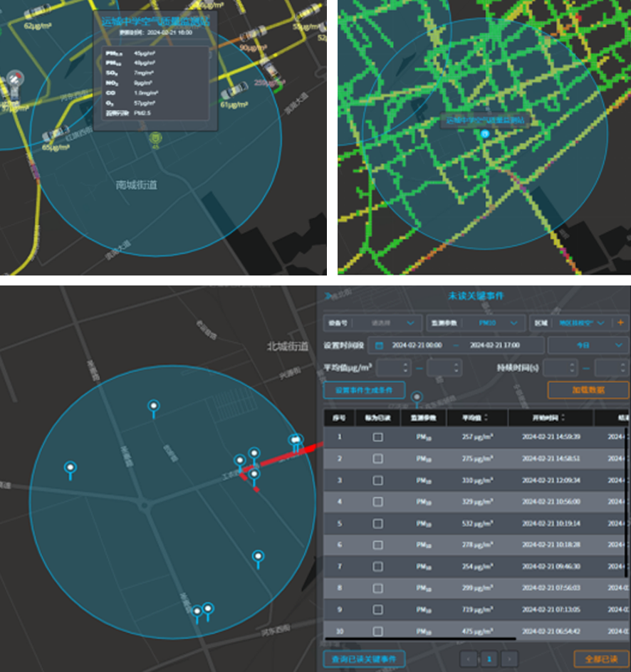The height and width of the screenshot is (672, 631).
Task: Click the 加载数据 button
Action: 588,390
